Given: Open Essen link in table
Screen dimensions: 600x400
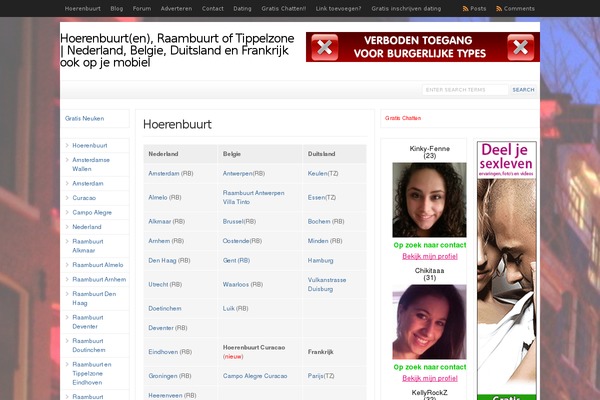Looking at the screenshot, I should (x=316, y=198).
